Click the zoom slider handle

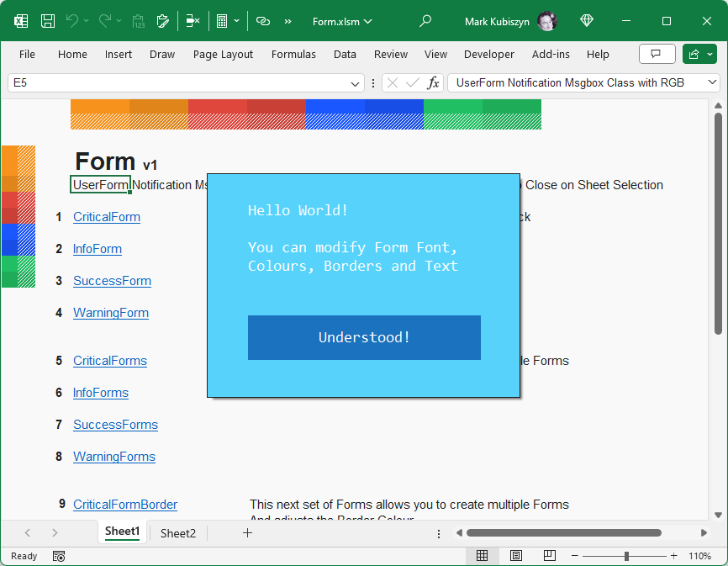(626, 556)
